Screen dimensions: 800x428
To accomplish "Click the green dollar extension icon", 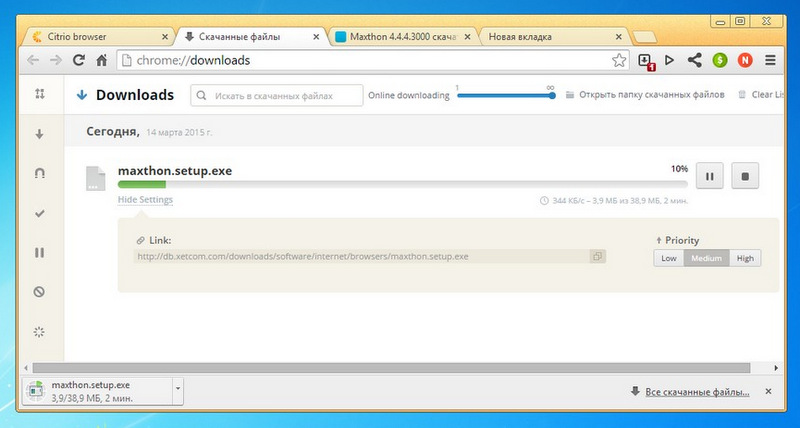I will point(719,60).
